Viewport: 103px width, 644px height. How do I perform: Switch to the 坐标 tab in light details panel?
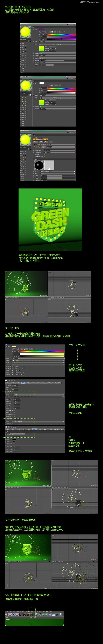point(13,383)
